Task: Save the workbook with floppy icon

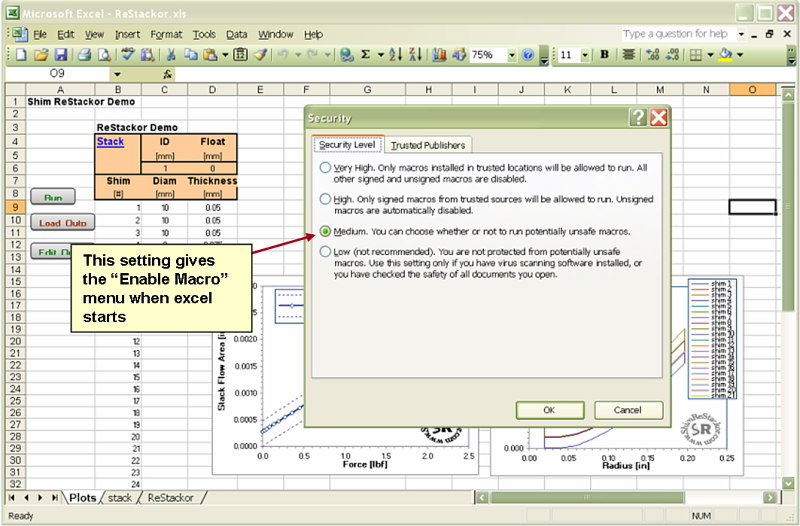Action: (61, 55)
